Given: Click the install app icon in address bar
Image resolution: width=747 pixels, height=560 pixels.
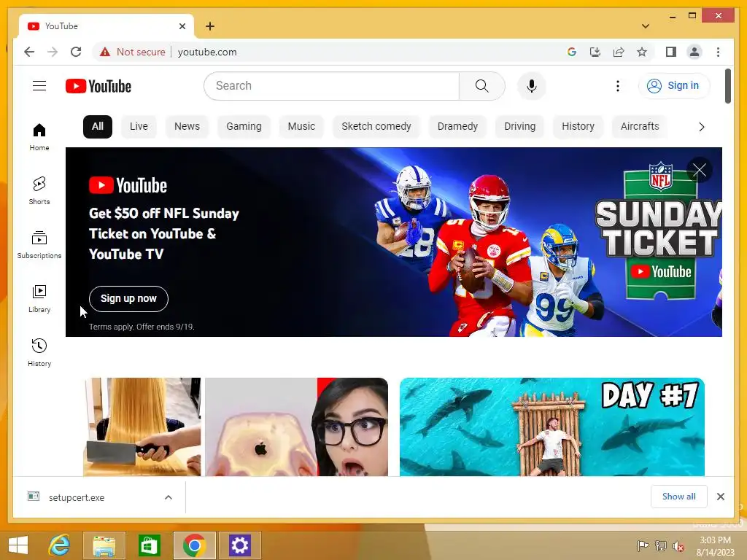Looking at the screenshot, I should tap(595, 52).
